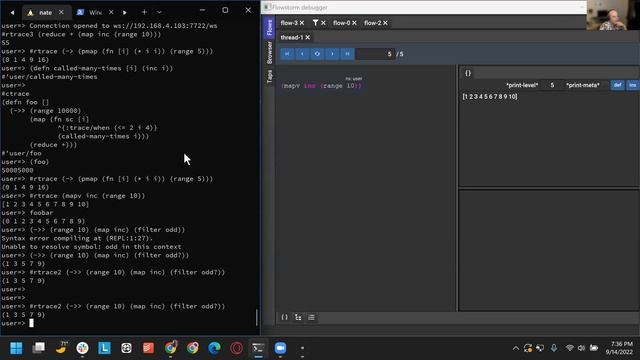Image resolution: width=640 pixels, height=360 pixels.
Task: Open the blue L app on taskbar
Action: [x=104, y=348]
